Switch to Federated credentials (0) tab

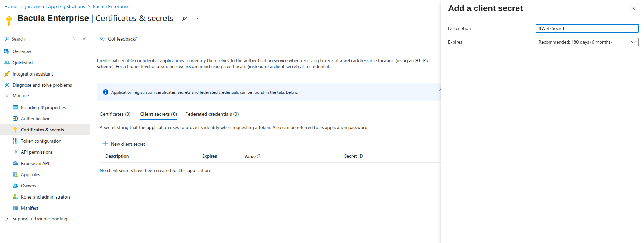click(212, 114)
